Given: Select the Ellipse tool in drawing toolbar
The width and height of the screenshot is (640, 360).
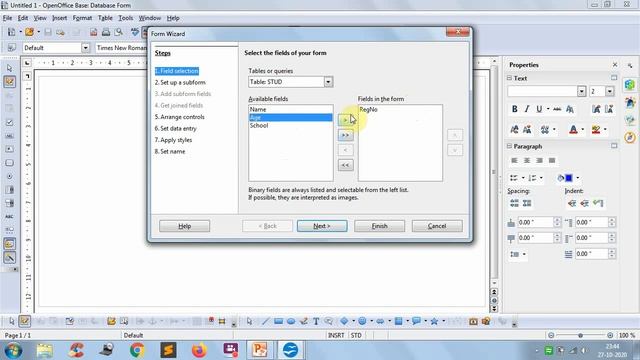Looking at the screenshot, I should pos(291,322).
